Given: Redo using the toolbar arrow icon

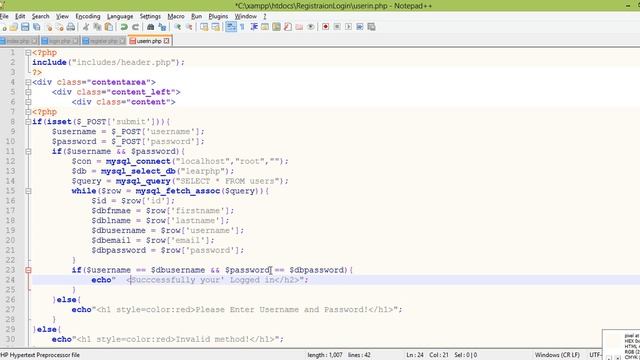Looking at the screenshot, I should click(x=135, y=27).
